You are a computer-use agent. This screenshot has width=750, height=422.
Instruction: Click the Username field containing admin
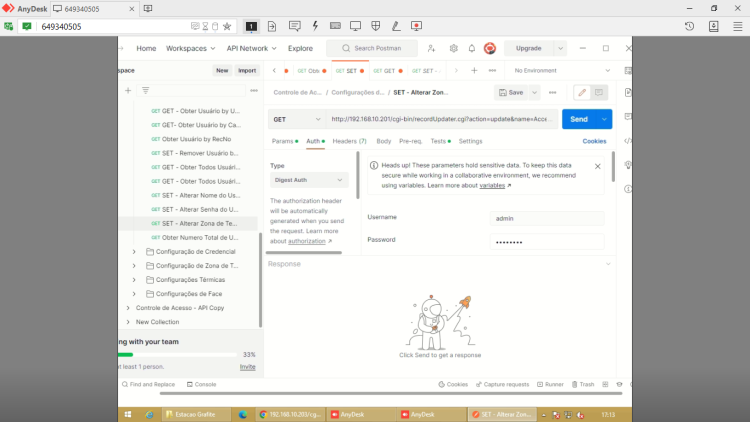coord(547,218)
